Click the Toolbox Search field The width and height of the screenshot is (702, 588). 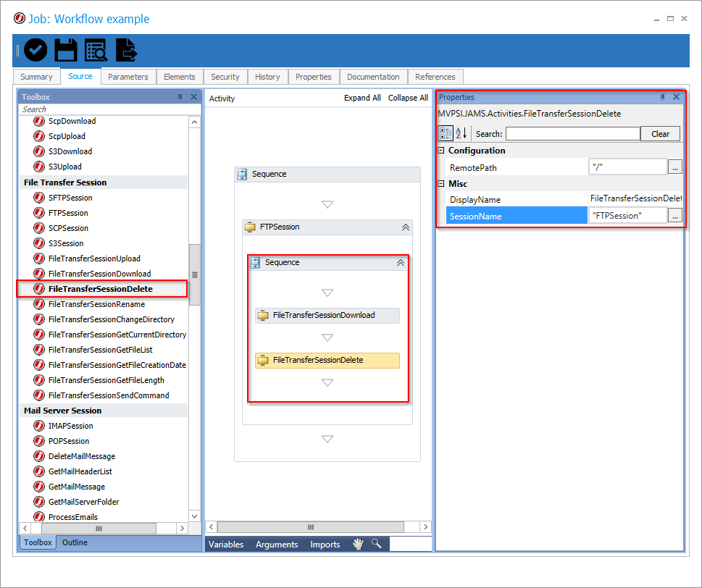click(x=109, y=109)
